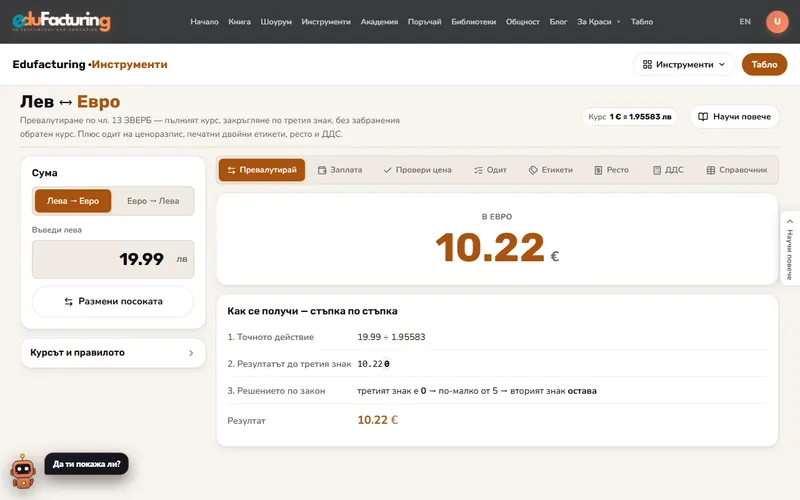The height and width of the screenshot is (500, 800).
Task: Open the Провери цена tab
Action: (x=417, y=170)
